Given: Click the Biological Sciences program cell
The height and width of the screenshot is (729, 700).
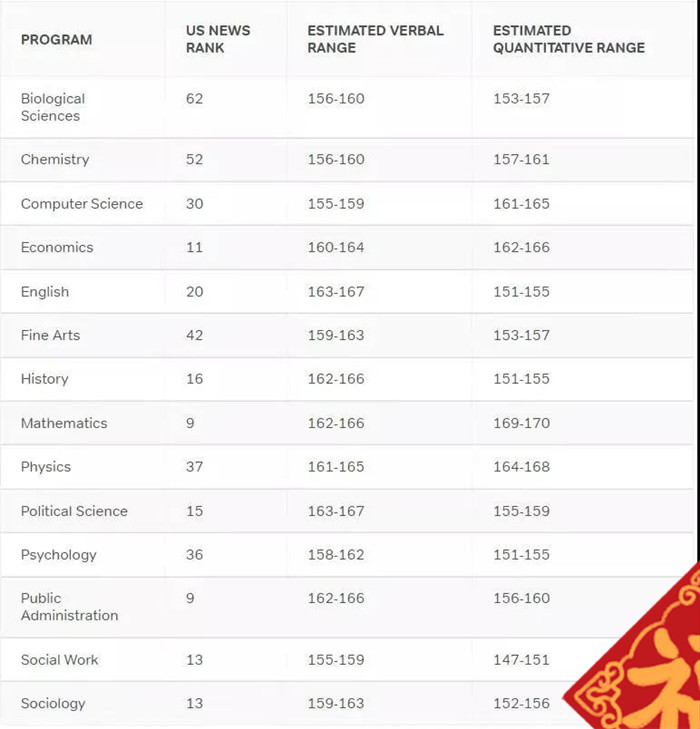Looking at the screenshot, I should [x=53, y=107].
